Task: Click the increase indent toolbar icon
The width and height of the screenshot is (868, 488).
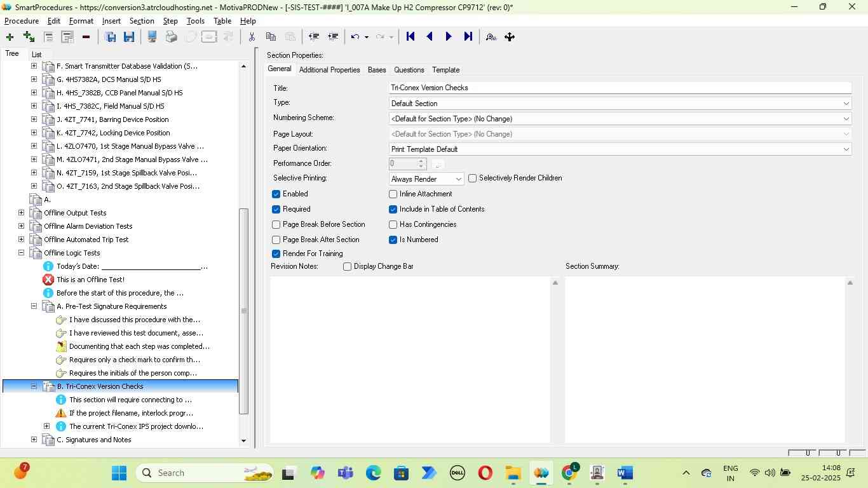Action: point(332,37)
